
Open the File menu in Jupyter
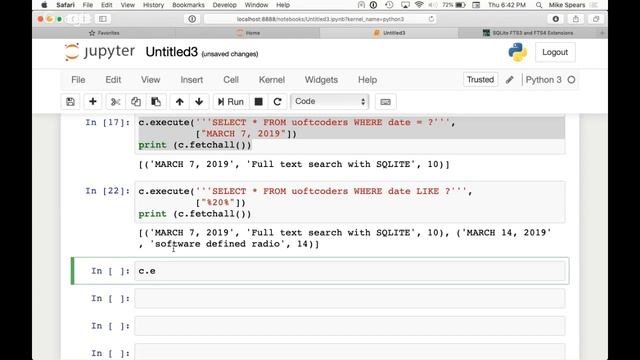pyautogui.click(x=78, y=80)
